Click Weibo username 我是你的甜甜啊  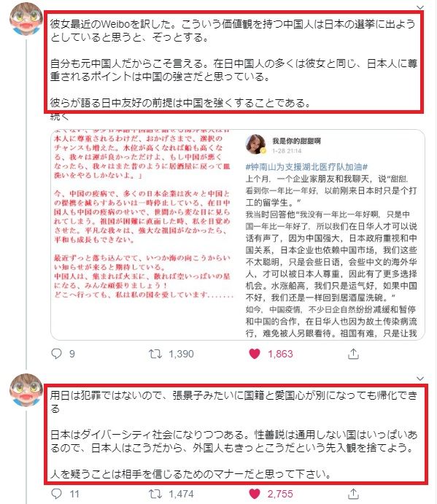(296, 141)
